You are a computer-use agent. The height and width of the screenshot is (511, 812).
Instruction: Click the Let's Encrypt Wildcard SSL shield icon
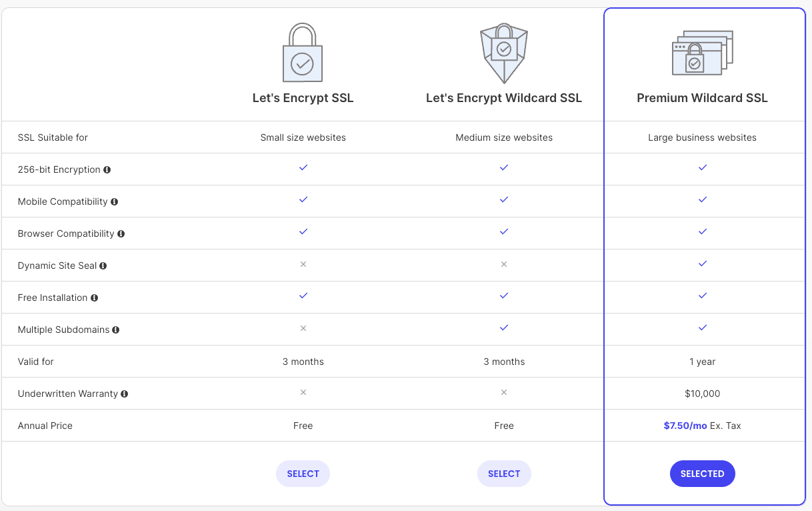[x=504, y=53]
